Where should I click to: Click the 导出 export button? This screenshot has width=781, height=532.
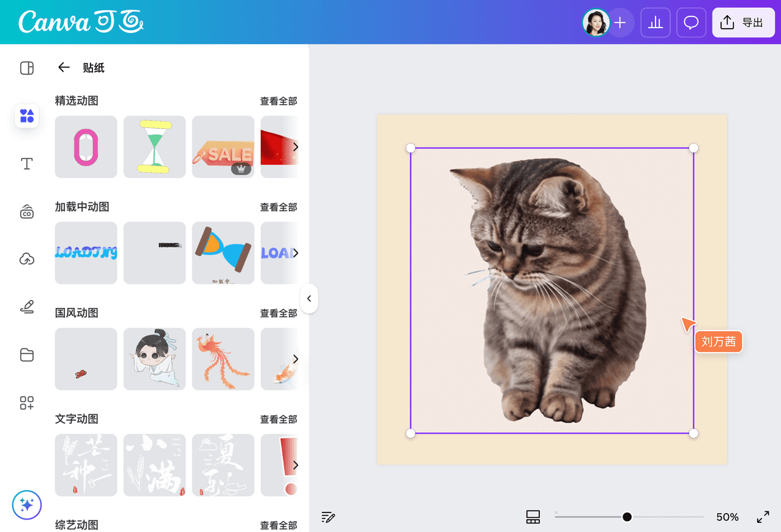(743, 22)
